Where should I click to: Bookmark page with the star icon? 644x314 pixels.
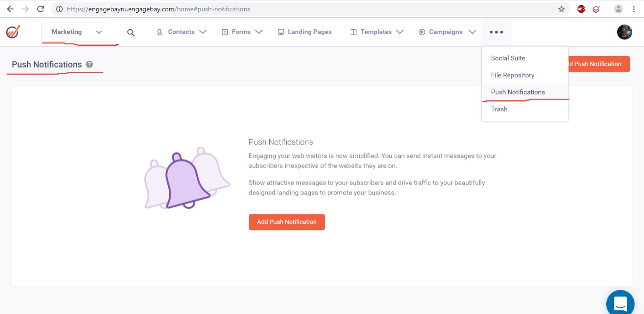(x=561, y=9)
